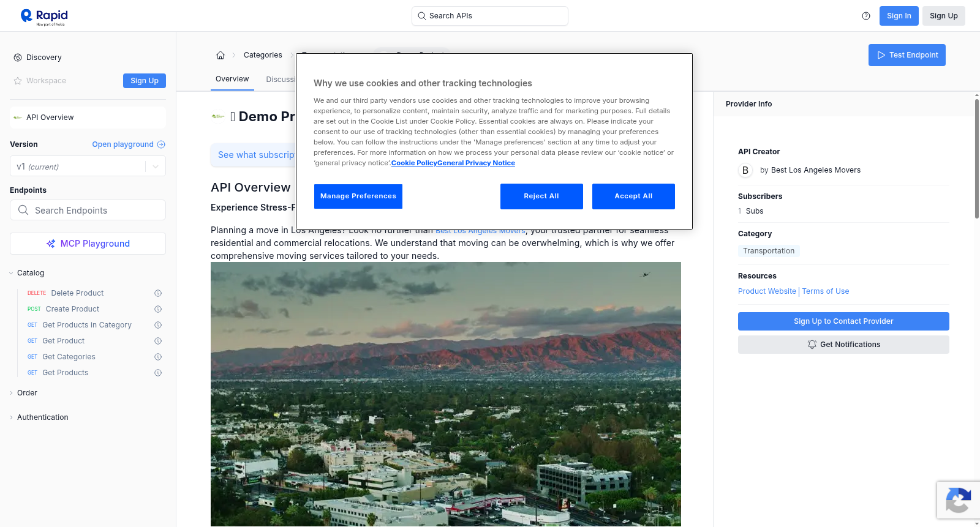The width and height of the screenshot is (980, 527).
Task: Open the Cookie Policy link
Action: tap(414, 163)
